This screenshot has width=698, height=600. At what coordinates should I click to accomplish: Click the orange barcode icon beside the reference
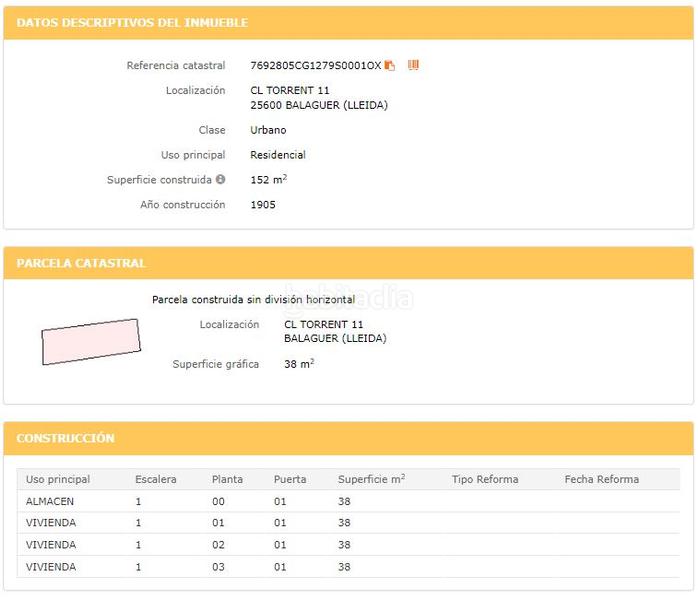[x=413, y=65]
